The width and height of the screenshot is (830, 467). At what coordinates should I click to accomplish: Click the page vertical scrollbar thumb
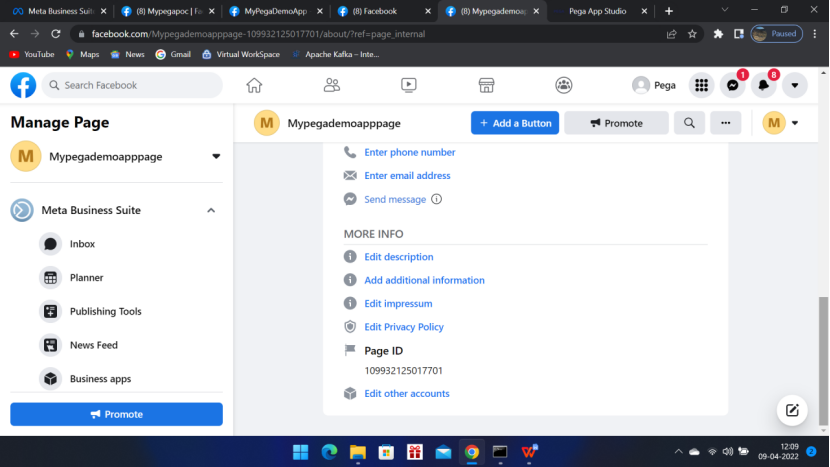(x=823, y=360)
